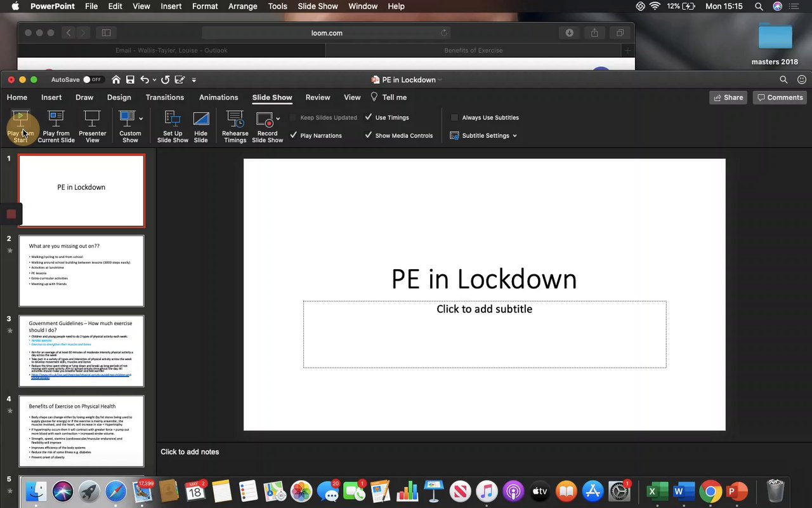This screenshot has height=508, width=812.
Task: Click the 'PE in Lockdown' title on the slide
Action: point(484,279)
